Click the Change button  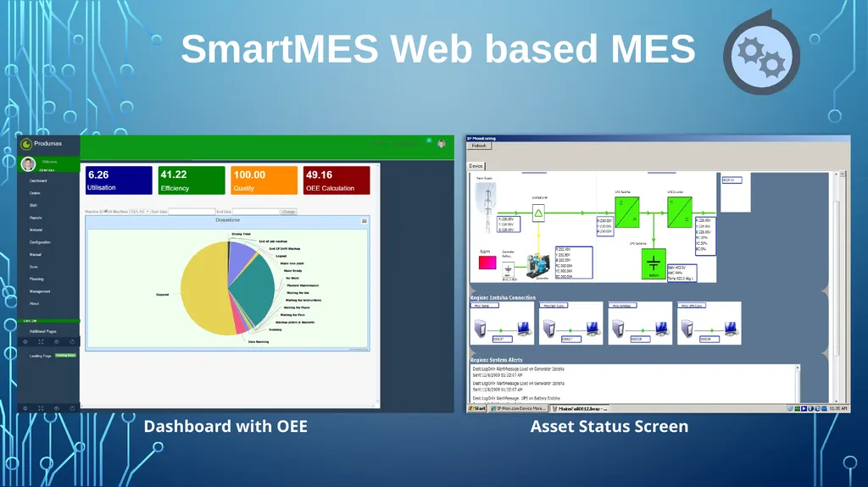click(289, 212)
